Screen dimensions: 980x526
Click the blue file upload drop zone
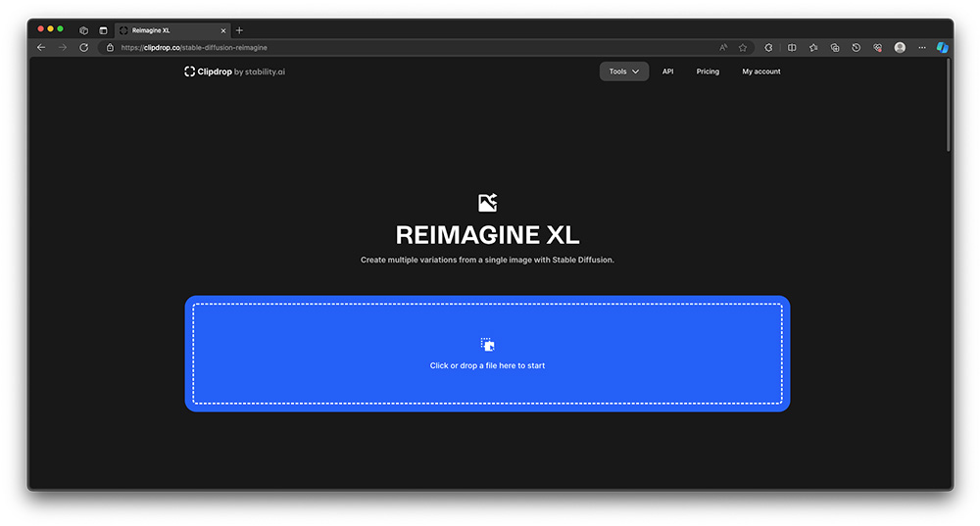point(487,354)
